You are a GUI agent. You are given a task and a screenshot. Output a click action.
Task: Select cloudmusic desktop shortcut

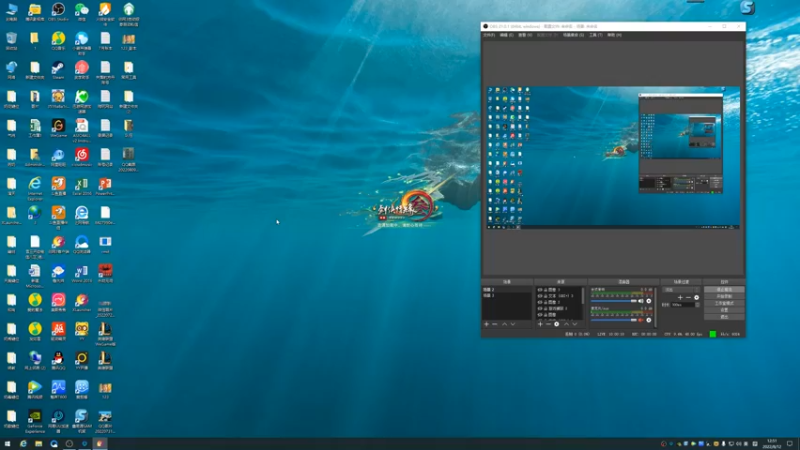(x=82, y=157)
